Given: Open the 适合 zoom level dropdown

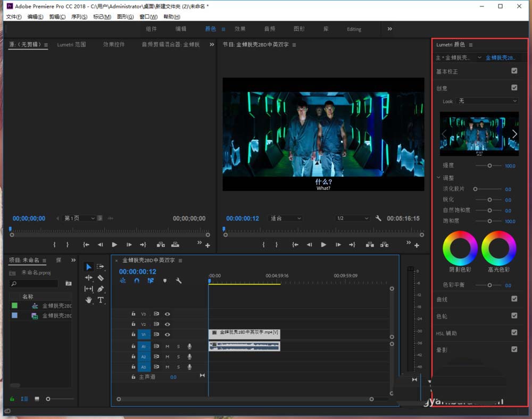Looking at the screenshot, I should click(285, 219).
